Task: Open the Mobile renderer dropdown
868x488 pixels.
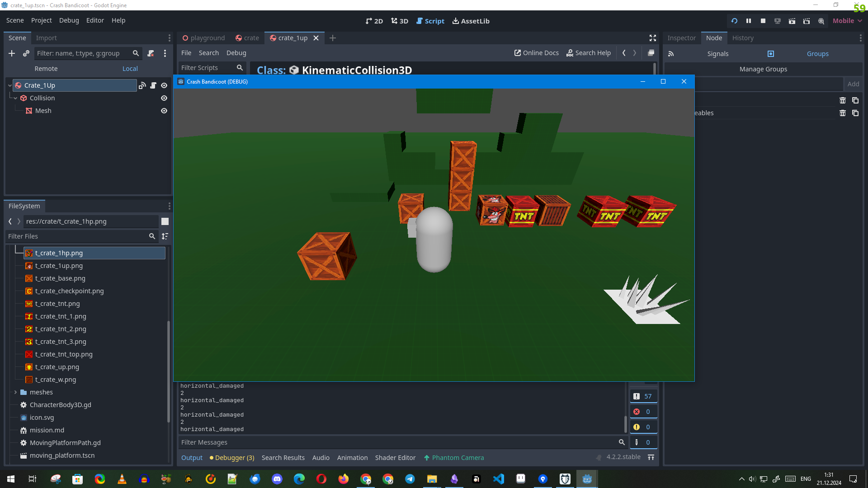Action: tap(847, 21)
